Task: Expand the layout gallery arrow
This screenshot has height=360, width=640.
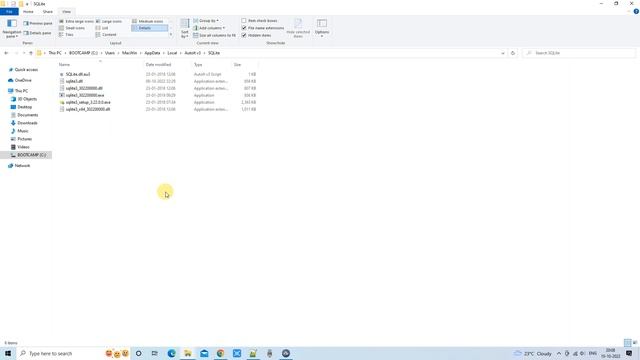Action: [171, 35]
